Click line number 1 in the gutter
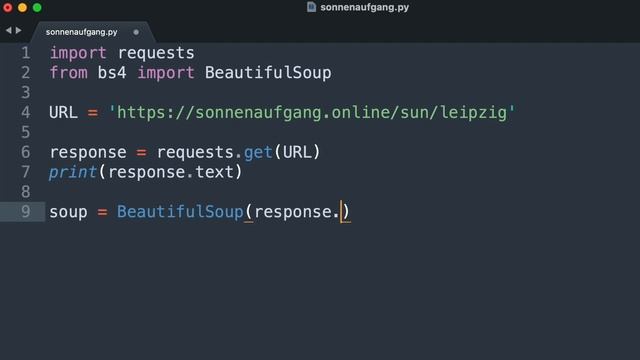 [26, 53]
